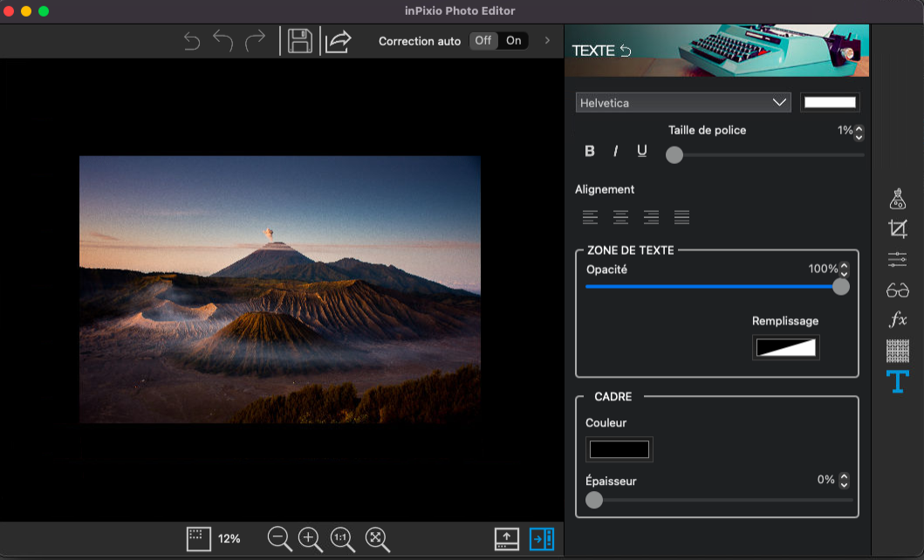Open the Helvetica font dropdown

683,103
